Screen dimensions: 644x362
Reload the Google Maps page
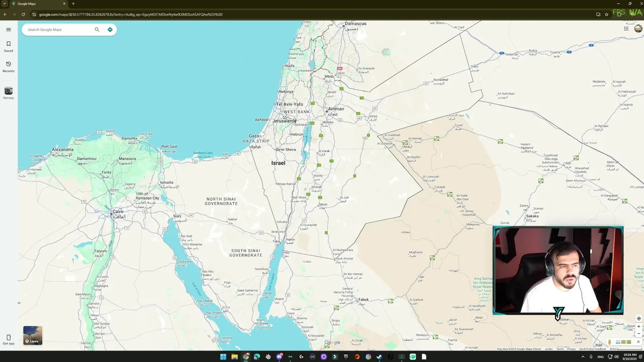click(23, 14)
